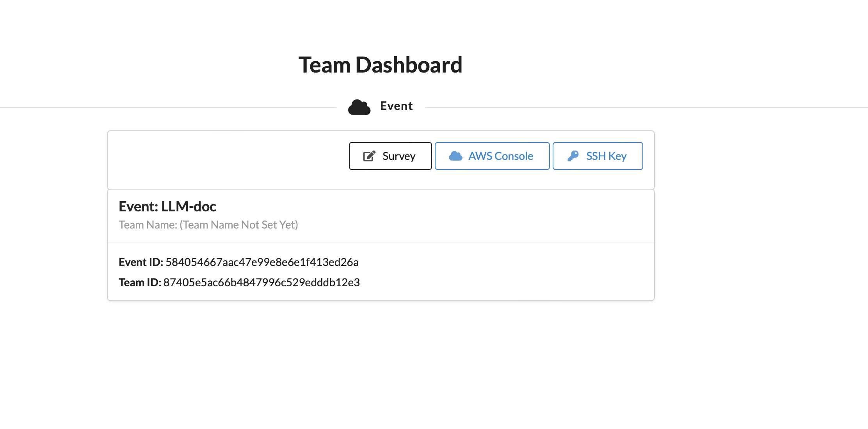Viewport: 868px width, 429px height.
Task: Click the Team ID label
Action: [x=140, y=282]
